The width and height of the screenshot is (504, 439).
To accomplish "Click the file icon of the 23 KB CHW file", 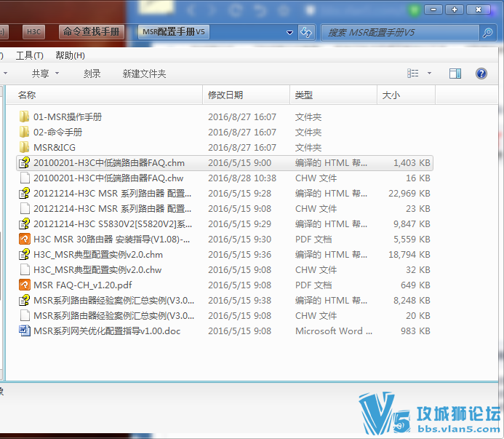I will coord(25,208).
